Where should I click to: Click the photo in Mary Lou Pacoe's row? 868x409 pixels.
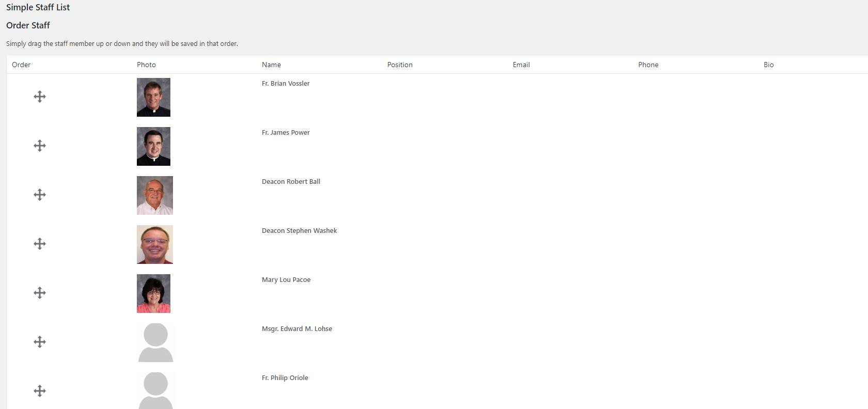(x=153, y=293)
